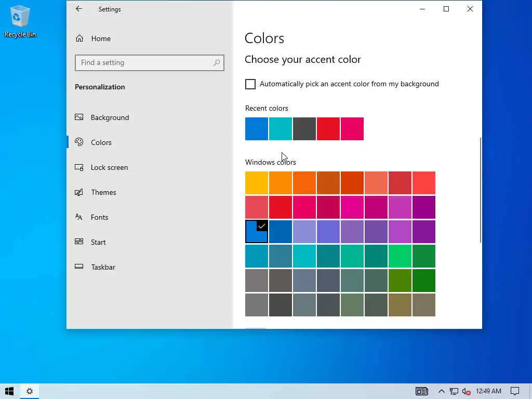Click the Lock screen icon

[x=79, y=167]
